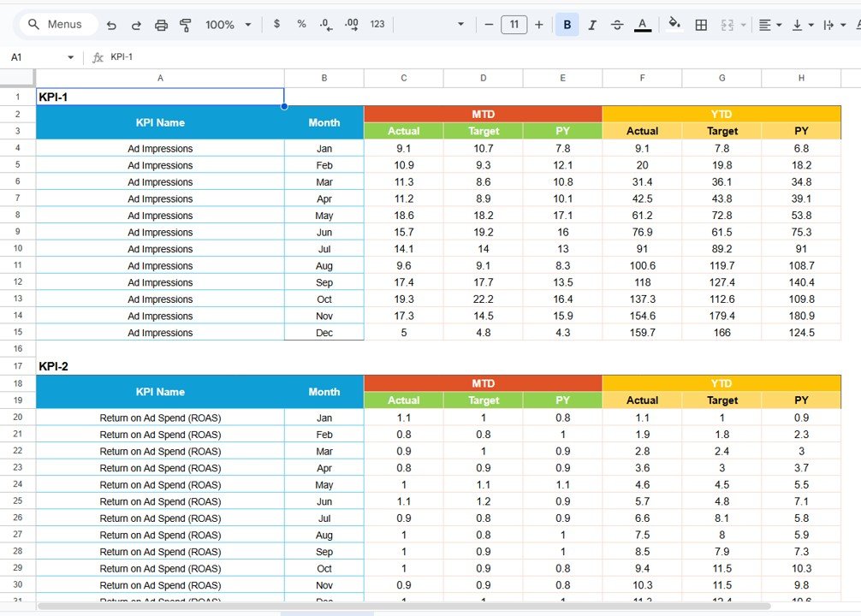The height and width of the screenshot is (616, 861).
Task: Open the Name Box dropdown
Action: click(x=71, y=56)
